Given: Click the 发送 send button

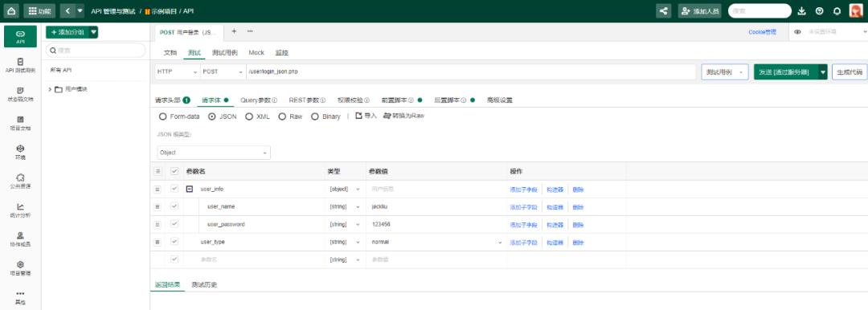Looking at the screenshot, I should (x=786, y=72).
